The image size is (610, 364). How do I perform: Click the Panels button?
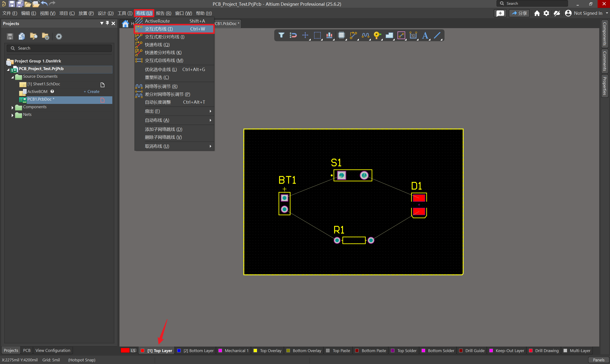pos(598,360)
